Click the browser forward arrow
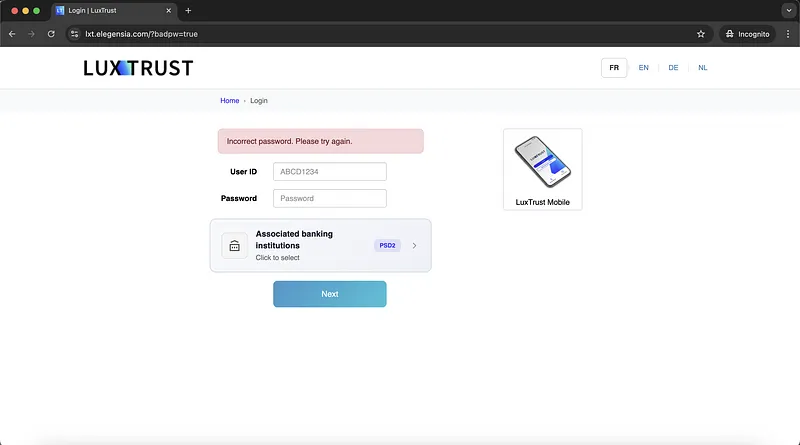This screenshot has width=800, height=445. tap(31, 34)
